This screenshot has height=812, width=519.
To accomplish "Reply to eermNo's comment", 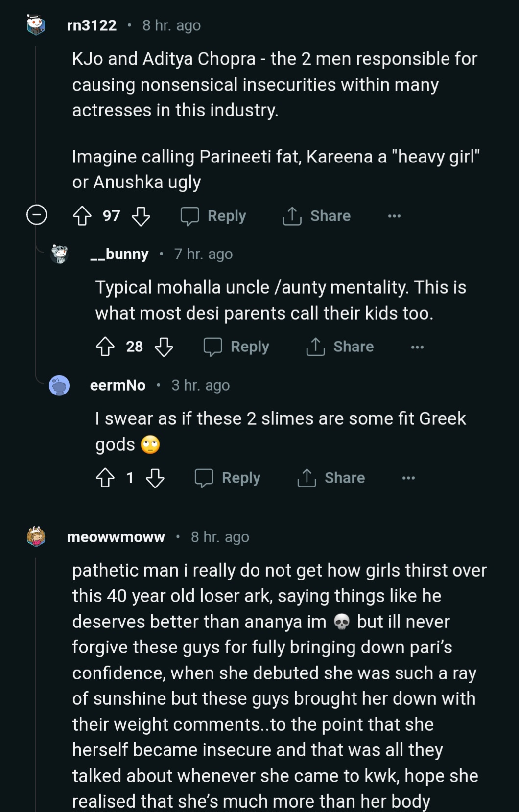I will [228, 478].
